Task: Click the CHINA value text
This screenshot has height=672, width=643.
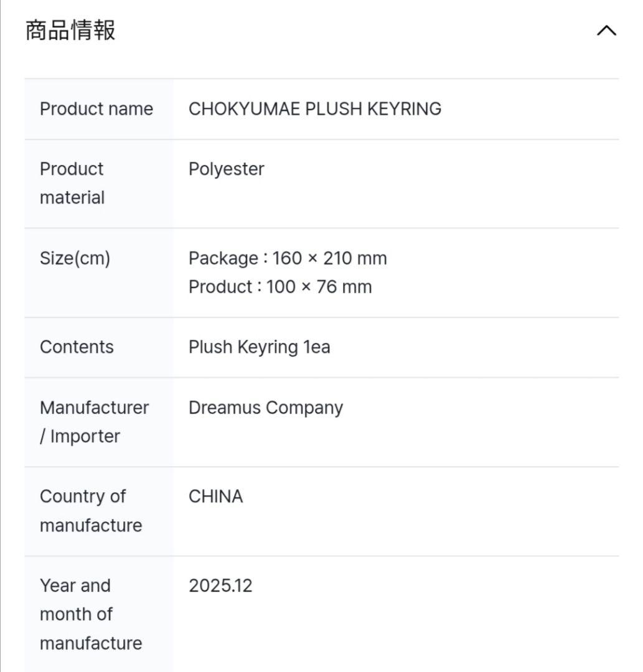Action: [215, 497]
